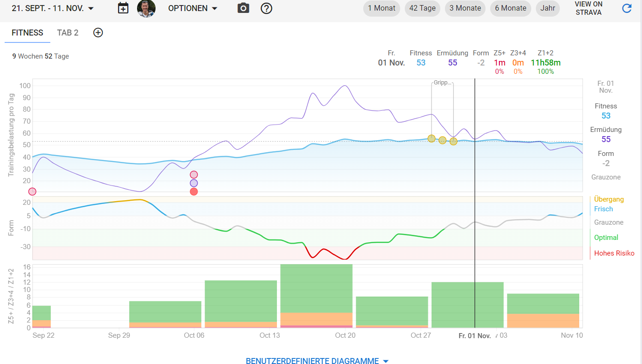This screenshot has height=364, width=642.
Task: Select the 42 Tage range
Action: tap(423, 8)
